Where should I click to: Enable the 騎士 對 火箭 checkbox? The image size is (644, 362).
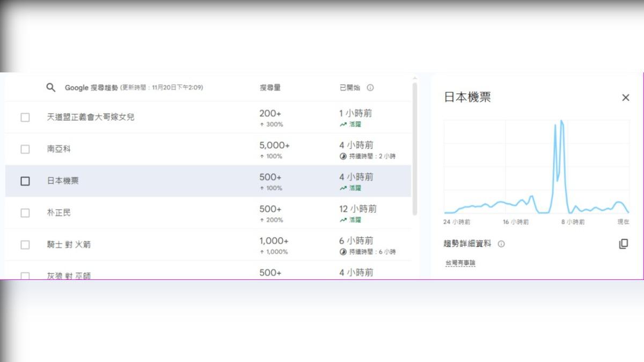(25, 245)
